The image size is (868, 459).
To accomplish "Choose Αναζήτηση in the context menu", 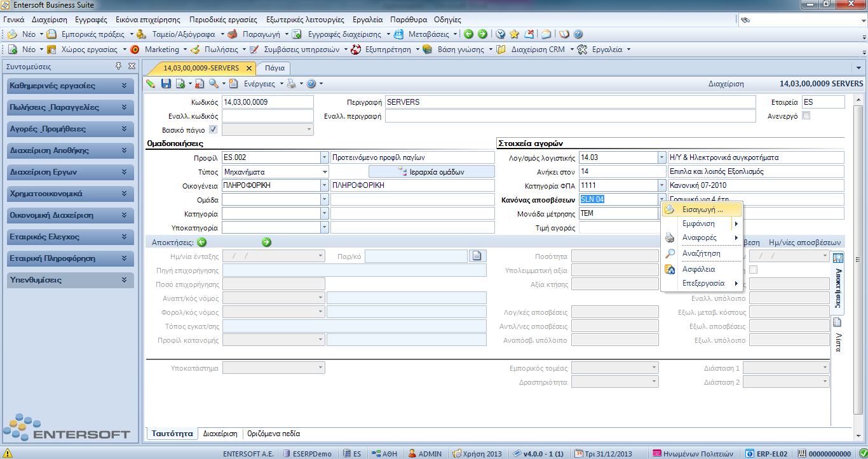I will click(702, 253).
